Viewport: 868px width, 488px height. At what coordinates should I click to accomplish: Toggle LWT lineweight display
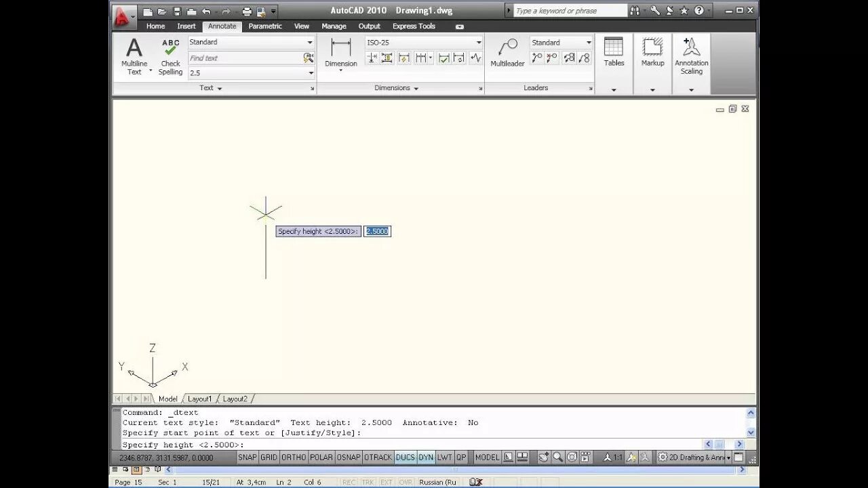[445, 457]
